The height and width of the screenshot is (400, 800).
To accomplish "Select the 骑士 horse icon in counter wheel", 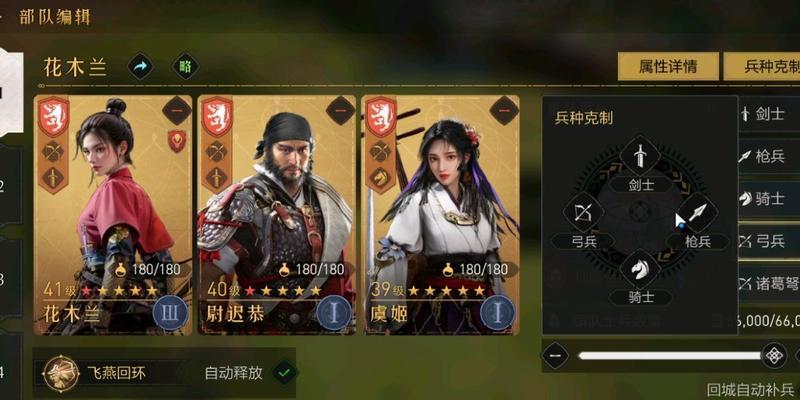I will [x=640, y=269].
